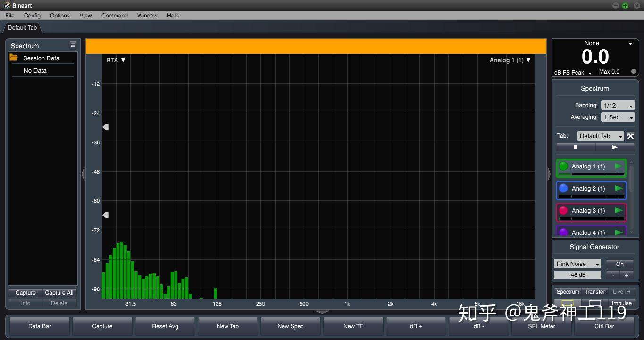
Task: Click the measurement list scrollbar
Action: (631, 179)
